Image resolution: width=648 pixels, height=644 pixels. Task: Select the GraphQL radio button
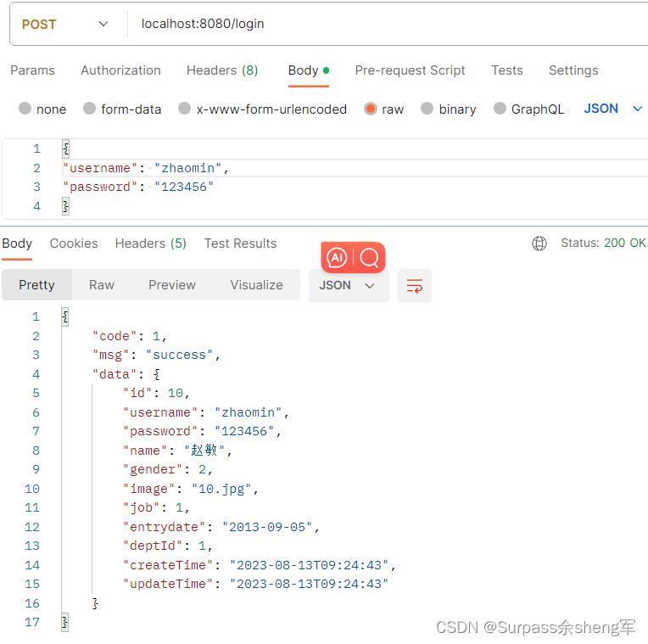pos(500,109)
